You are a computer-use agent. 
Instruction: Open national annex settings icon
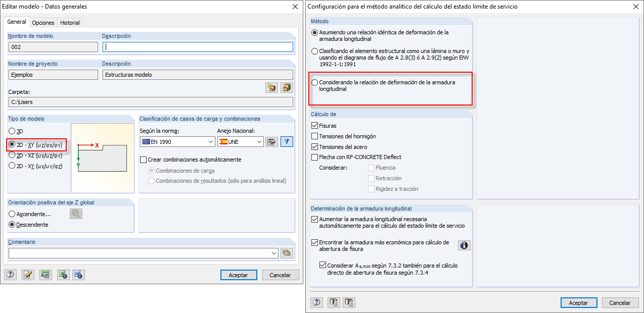click(272, 142)
